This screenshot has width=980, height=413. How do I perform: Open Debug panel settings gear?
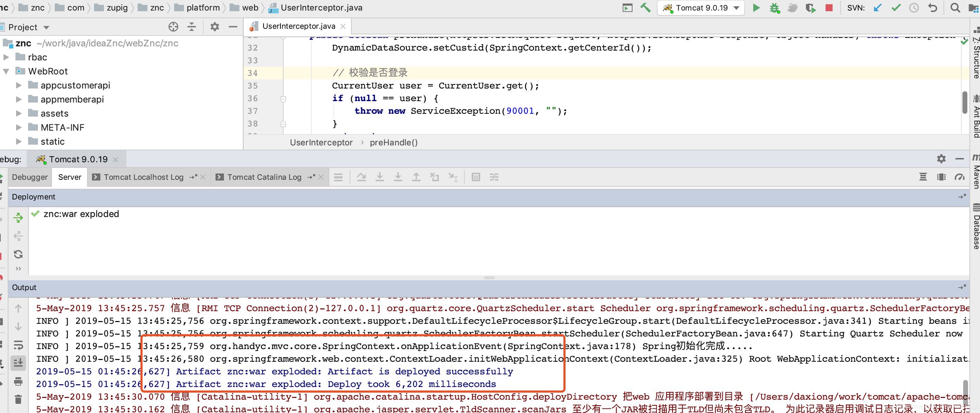(x=941, y=159)
